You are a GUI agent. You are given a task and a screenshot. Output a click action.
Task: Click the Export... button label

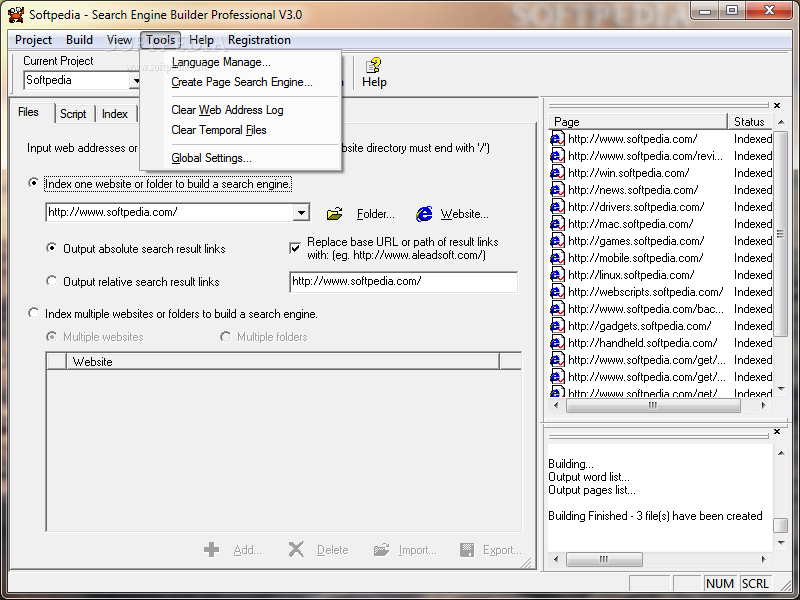coord(502,550)
